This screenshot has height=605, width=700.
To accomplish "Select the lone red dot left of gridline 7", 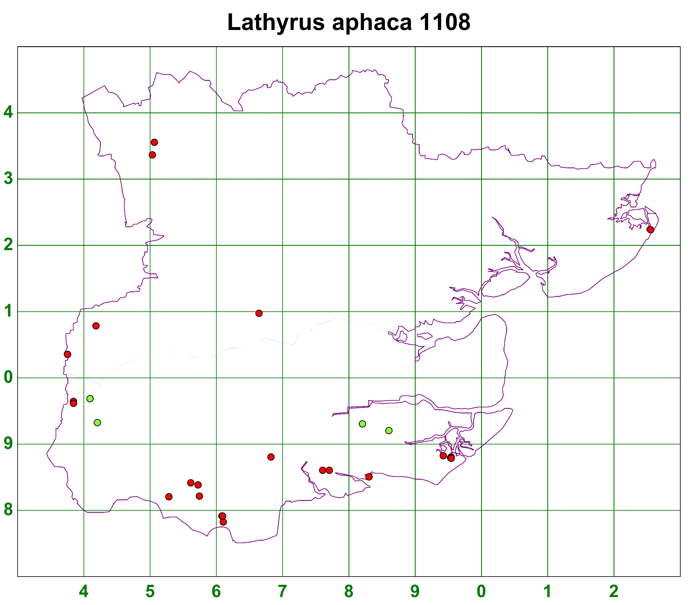I will coord(271,457).
